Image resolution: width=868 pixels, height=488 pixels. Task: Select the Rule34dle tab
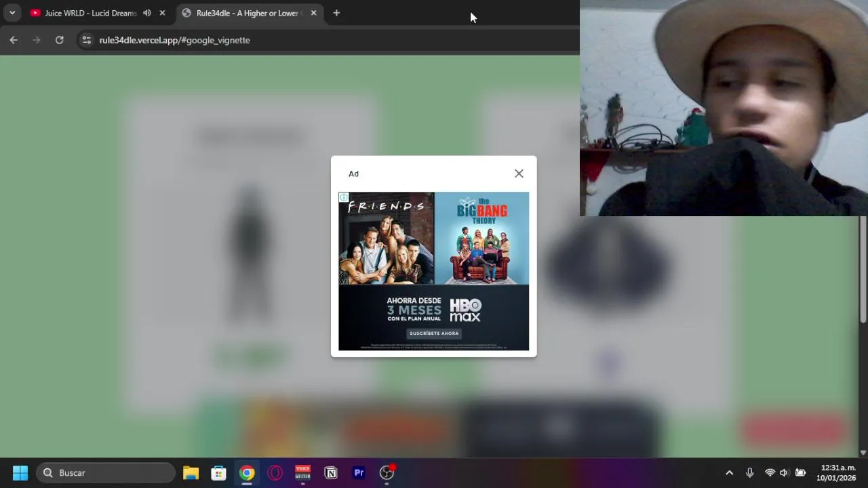coord(248,13)
